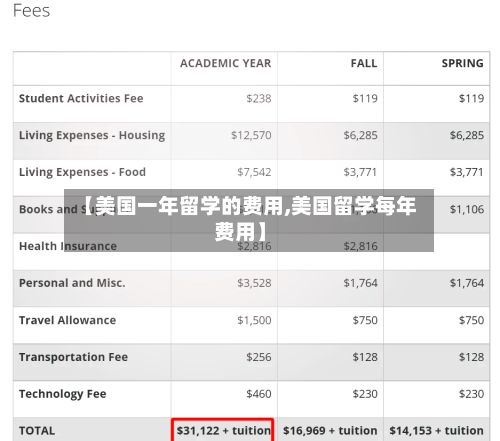The height and width of the screenshot is (441, 500).
Task: Select Spring $3,771 food value
Action: click(x=467, y=172)
